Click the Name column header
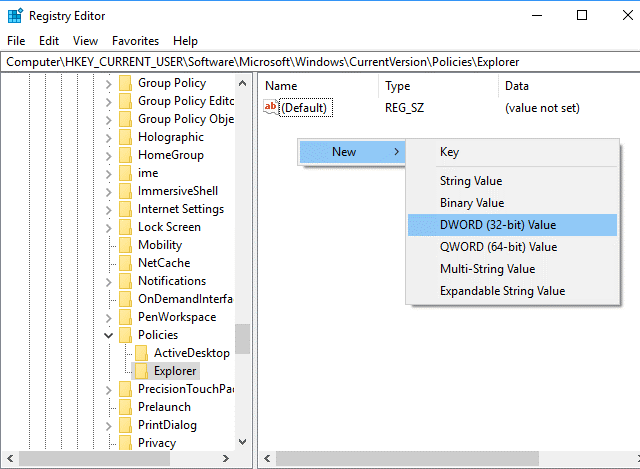 [319, 86]
